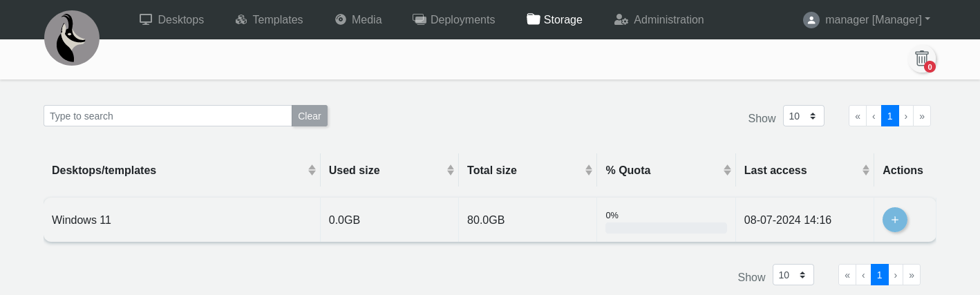Sort by Used size column
Image resolution: width=980 pixels, height=295 pixels.
pos(450,170)
